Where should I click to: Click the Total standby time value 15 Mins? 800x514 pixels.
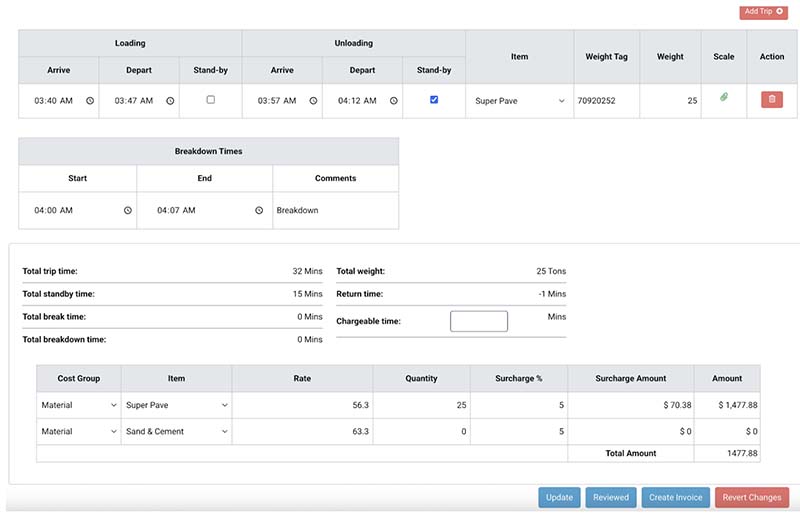[x=307, y=293]
